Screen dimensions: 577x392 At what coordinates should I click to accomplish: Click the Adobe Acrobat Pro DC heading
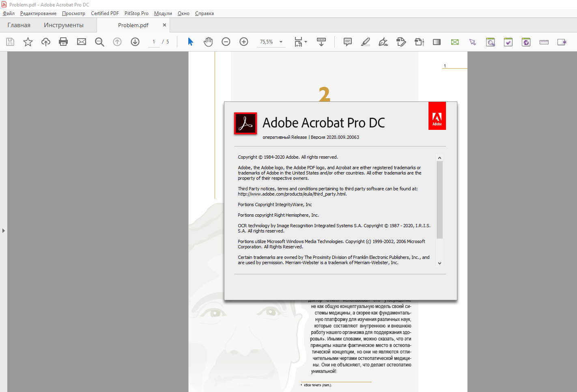tap(324, 123)
